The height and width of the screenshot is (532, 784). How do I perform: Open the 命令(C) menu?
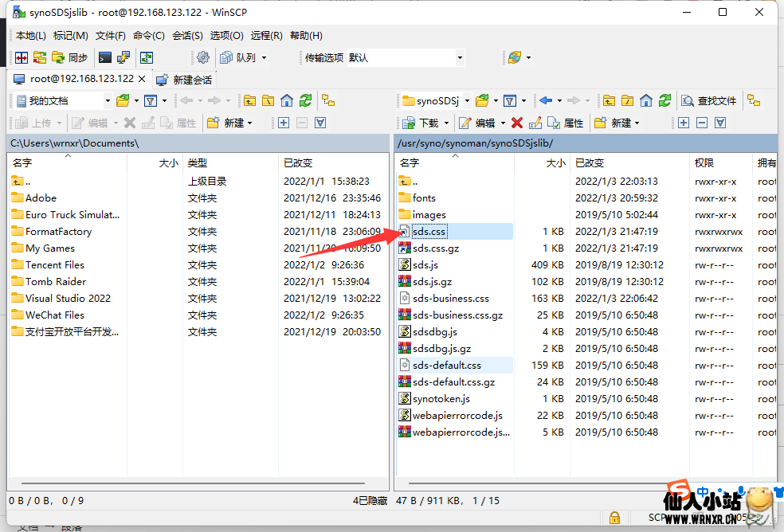coord(148,36)
